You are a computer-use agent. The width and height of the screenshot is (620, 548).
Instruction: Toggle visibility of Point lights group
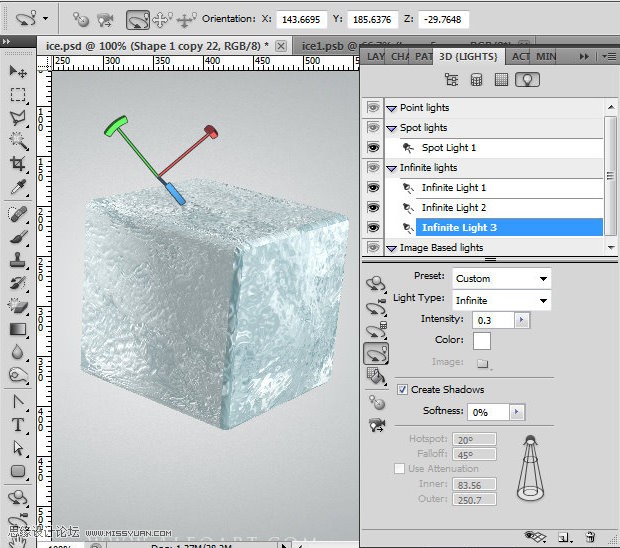(373, 108)
